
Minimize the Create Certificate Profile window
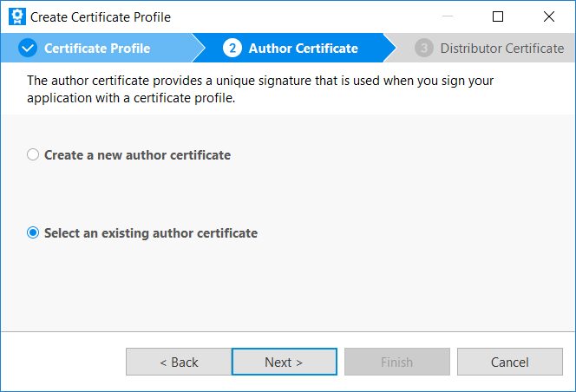pyautogui.click(x=446, y=16)
